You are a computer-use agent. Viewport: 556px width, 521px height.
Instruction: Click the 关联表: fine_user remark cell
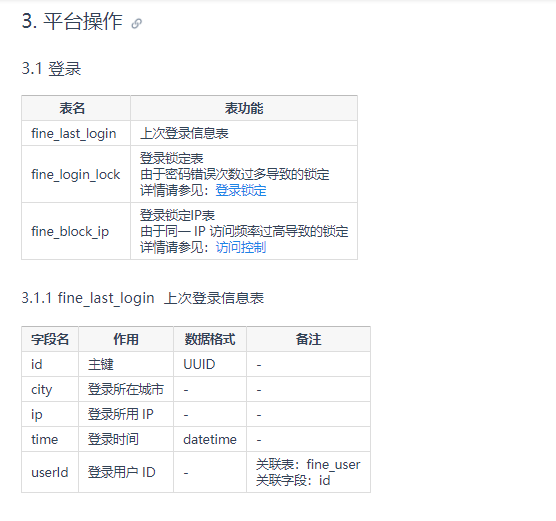[308, 472]
